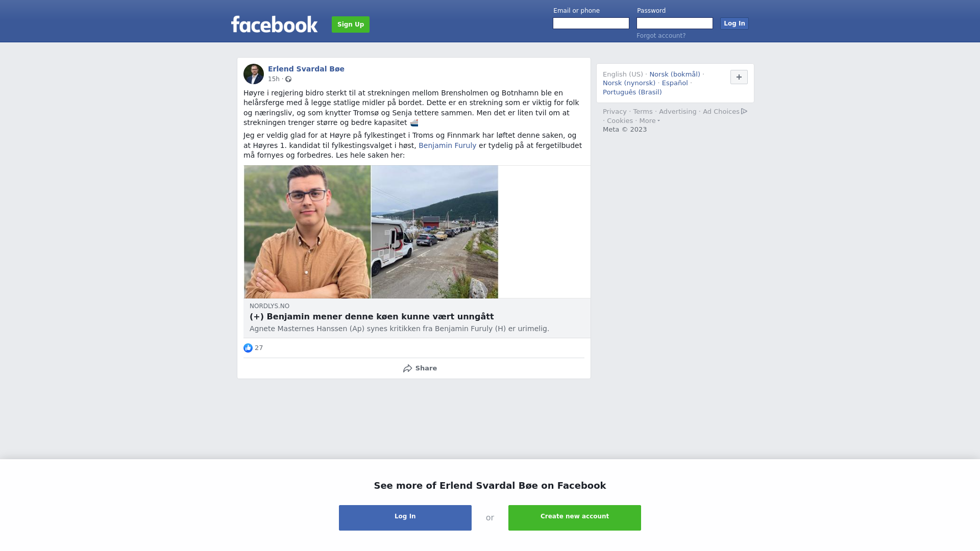Expand the More footer dropdown

[x=649, y=121]
